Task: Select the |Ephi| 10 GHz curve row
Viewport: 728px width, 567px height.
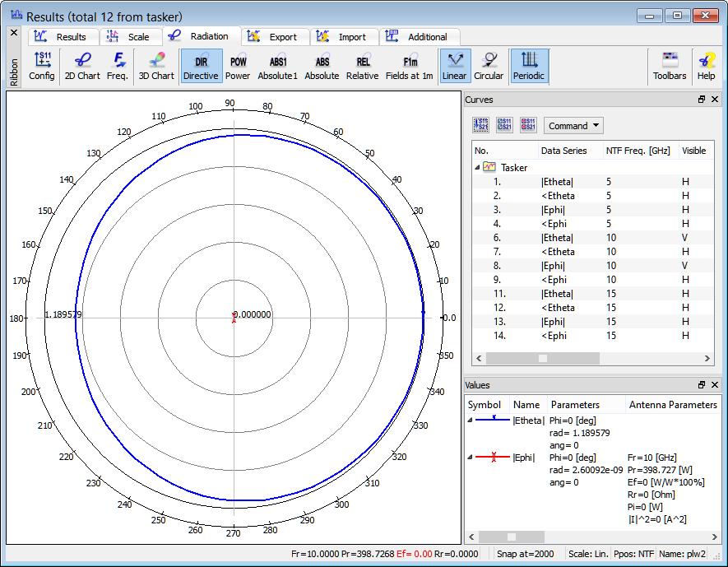Action: point(553,266)
